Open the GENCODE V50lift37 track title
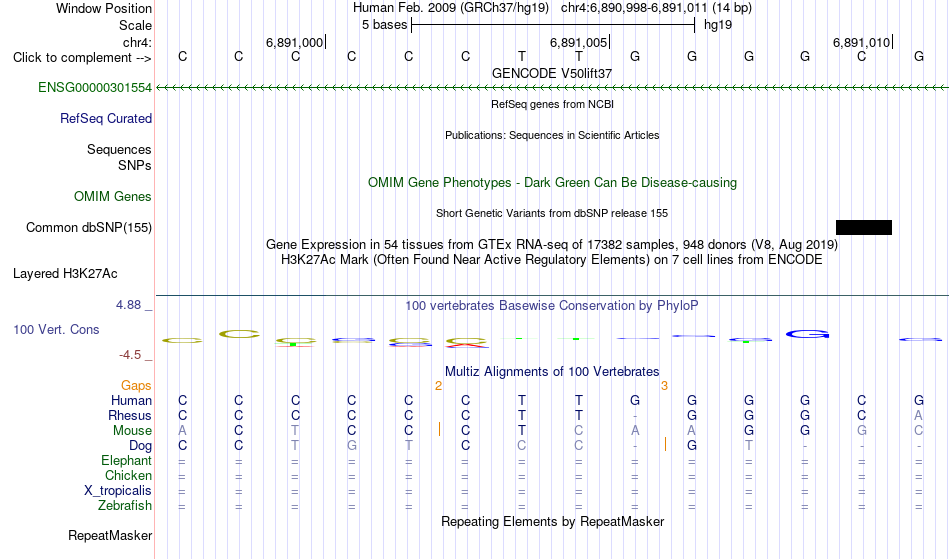The width and height of the screenshot is (950, 559). pyautogui.click(x=552, y=73)
